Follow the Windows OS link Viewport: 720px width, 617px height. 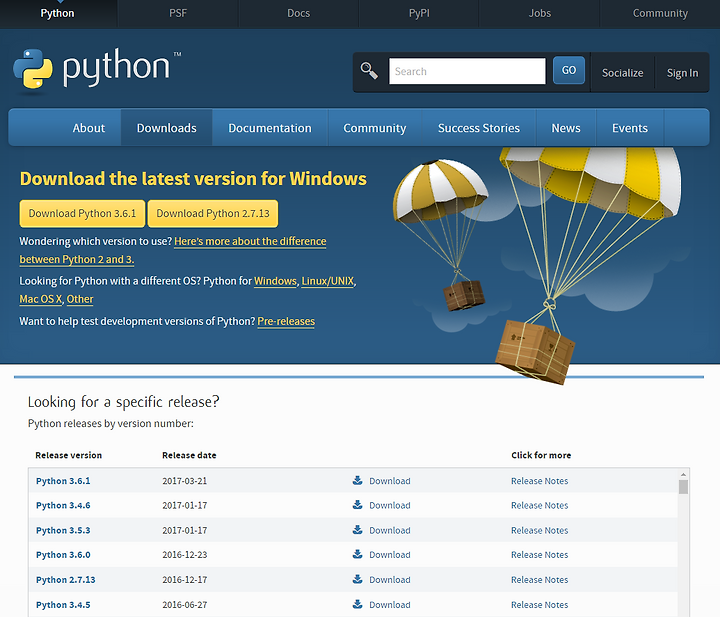tap(275, 280)
